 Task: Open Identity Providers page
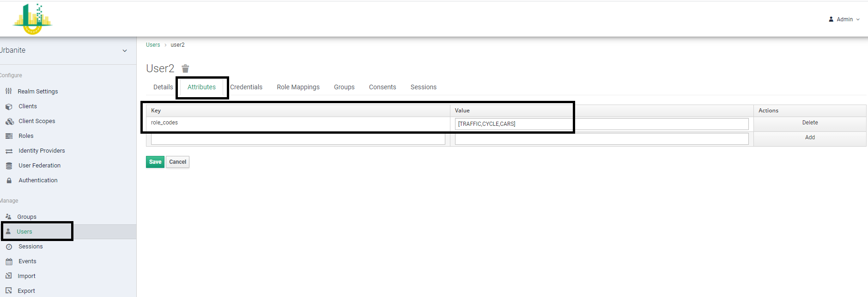[42, 151]
